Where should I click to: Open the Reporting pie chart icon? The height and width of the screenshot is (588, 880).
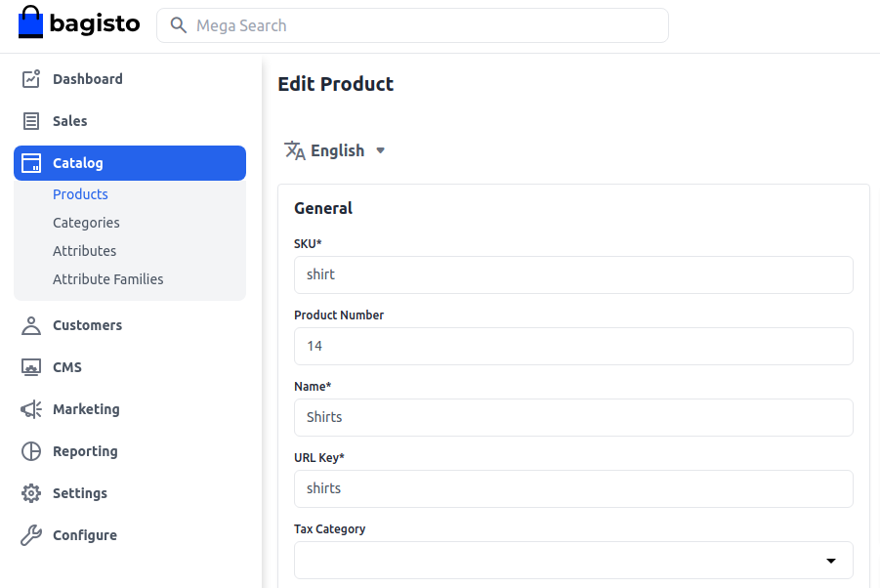click(30, 450)
